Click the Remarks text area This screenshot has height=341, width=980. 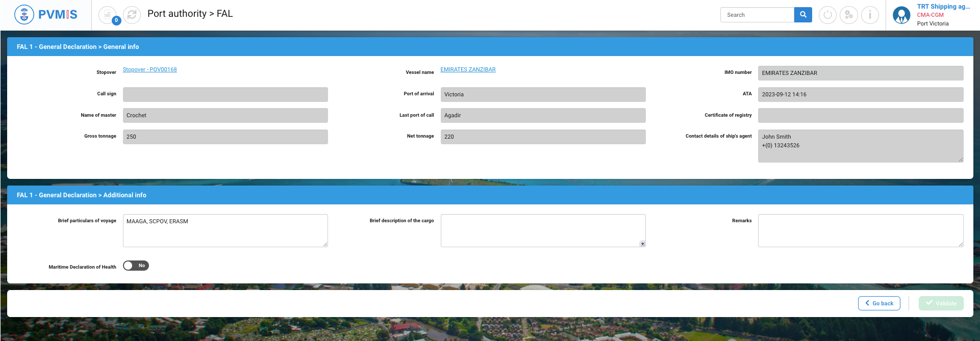tap(860, 231)
